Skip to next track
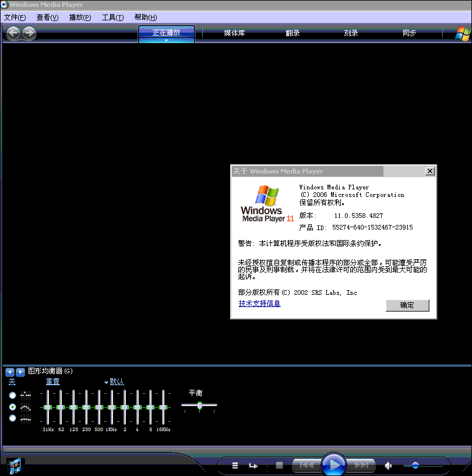Image resolution: width=472 pixels, height=476 pixels. pyautogui.click(x=361, y=465)
